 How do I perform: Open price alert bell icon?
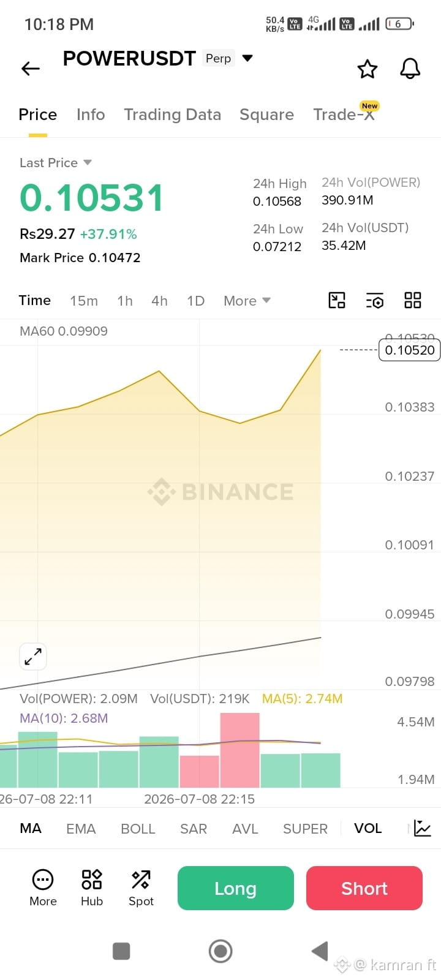410,69
